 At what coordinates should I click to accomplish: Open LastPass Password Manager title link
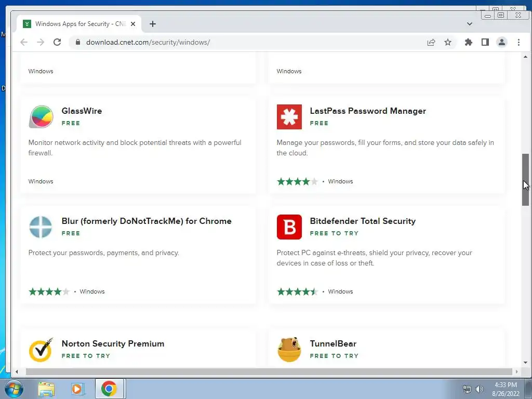coord(368,111)
